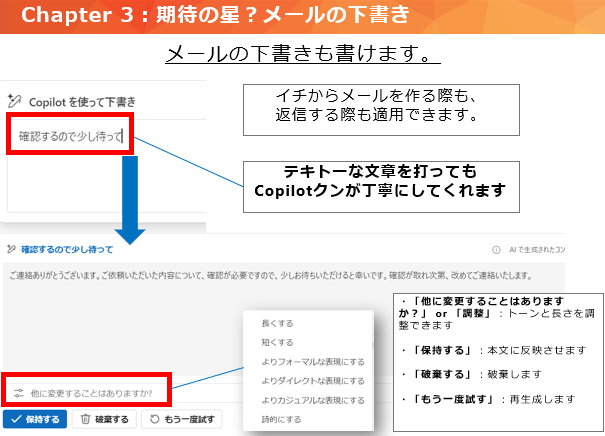Click the underlined heading メールの下書きも書けます。
The height and width of the screenshot is (436, 605).
point(303,54)
